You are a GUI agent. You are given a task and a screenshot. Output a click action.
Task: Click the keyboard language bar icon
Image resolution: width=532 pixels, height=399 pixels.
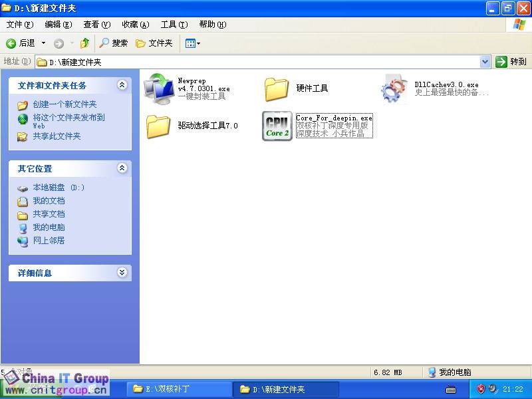click(x=451, y=390)
